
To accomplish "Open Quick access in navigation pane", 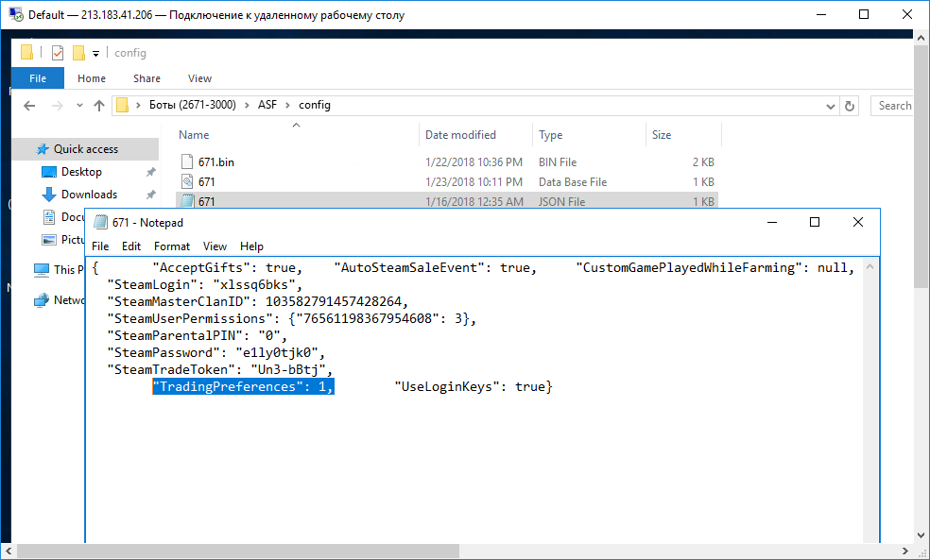I will point(85,149).
